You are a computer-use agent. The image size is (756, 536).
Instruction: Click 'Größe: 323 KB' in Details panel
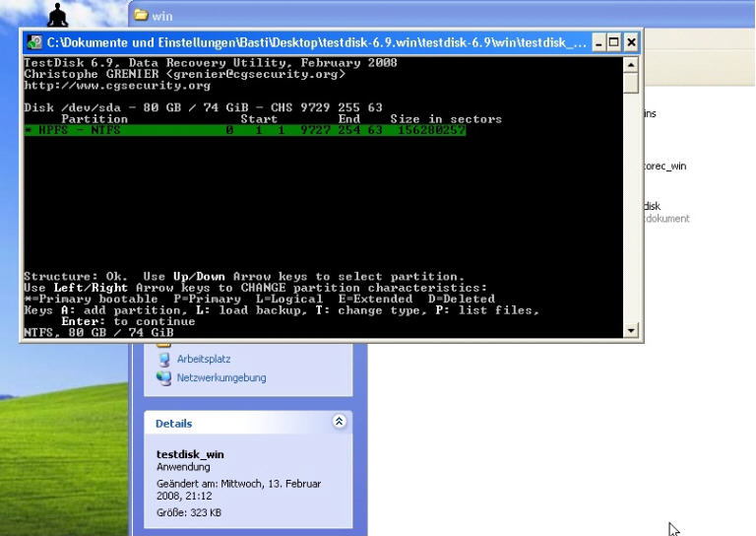(x=189, y=512)
